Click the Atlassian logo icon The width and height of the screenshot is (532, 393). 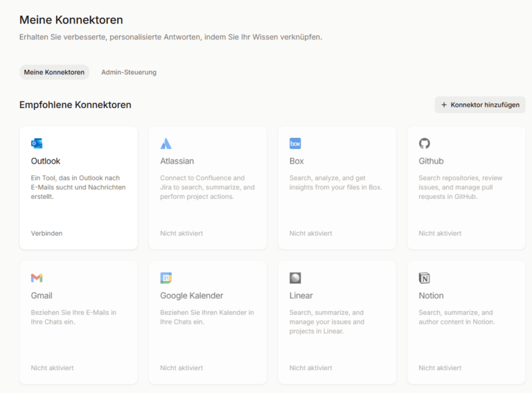[166, 143]
